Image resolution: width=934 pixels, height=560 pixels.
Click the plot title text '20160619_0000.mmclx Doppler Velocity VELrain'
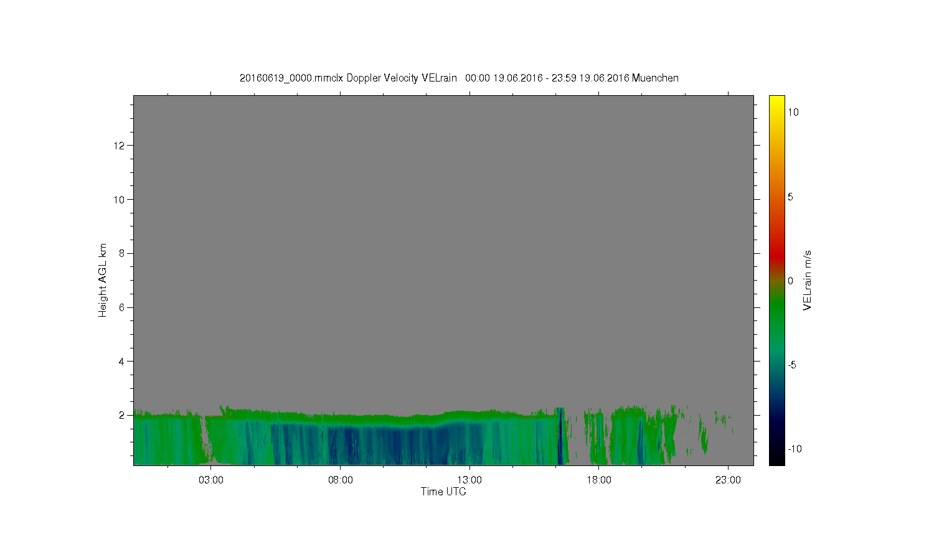pos(348,78)
